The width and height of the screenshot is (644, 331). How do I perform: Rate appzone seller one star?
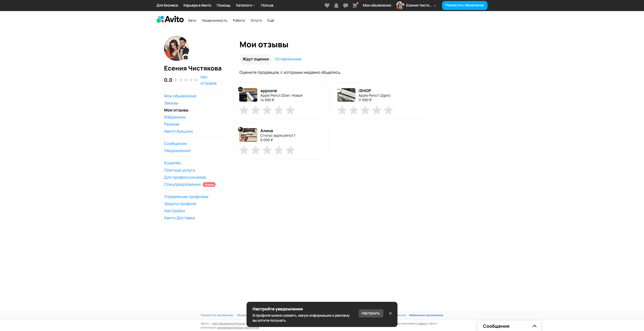pos(244,110)
